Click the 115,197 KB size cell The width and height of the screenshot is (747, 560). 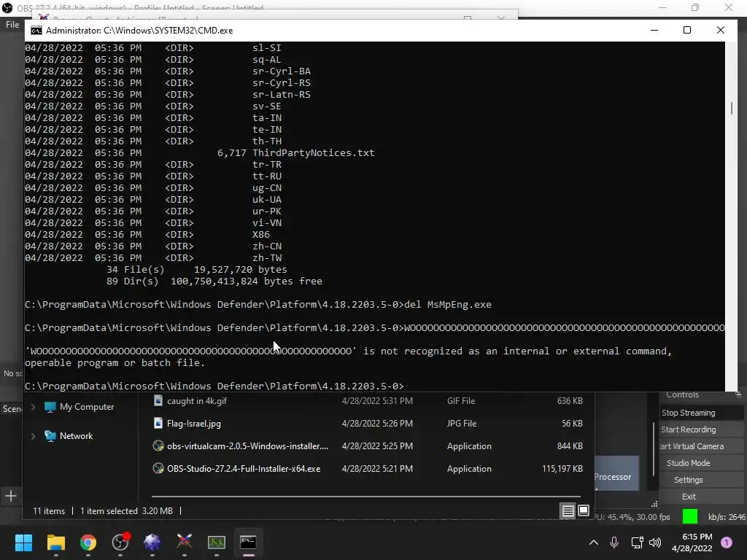tap(562, 469)
